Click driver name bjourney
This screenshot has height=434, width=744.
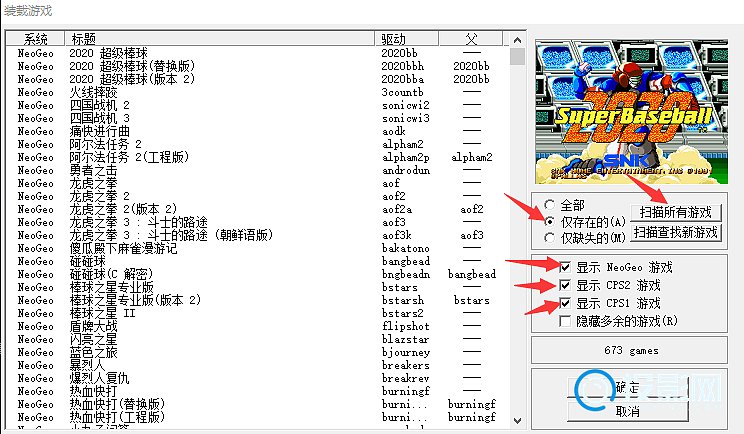pyautogui.click(x=406, y=352)
